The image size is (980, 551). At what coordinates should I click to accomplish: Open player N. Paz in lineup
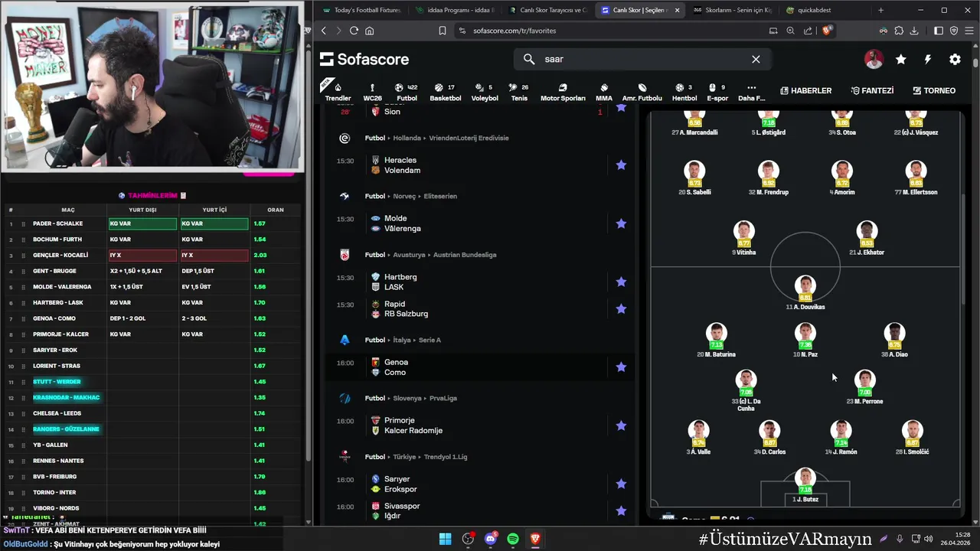(805, 341)
